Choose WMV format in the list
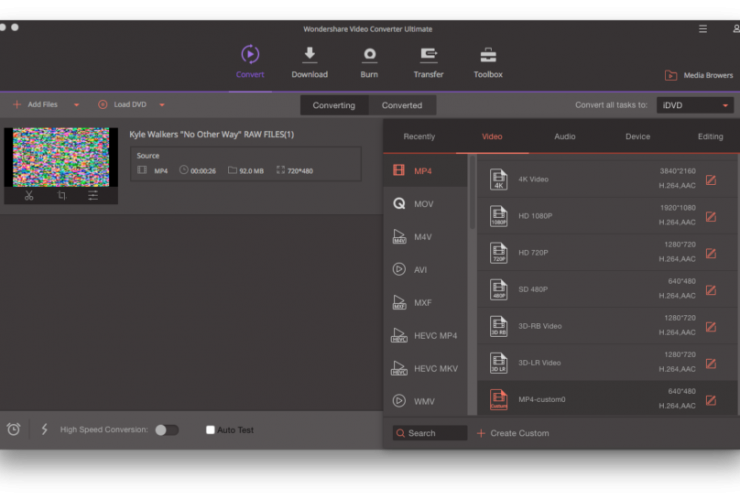The image size is (740, 500). point(425,401)
